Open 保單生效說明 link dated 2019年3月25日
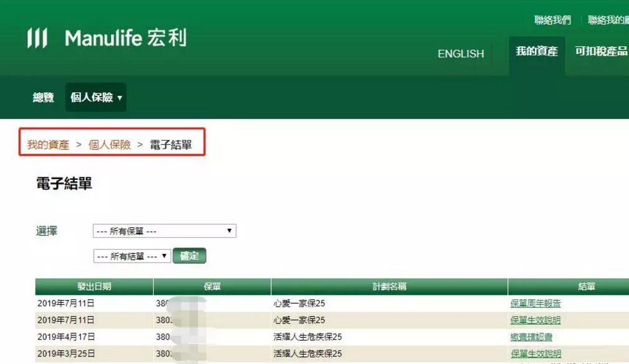The height and width of the screenshot is (364, 629). point(536,353)
